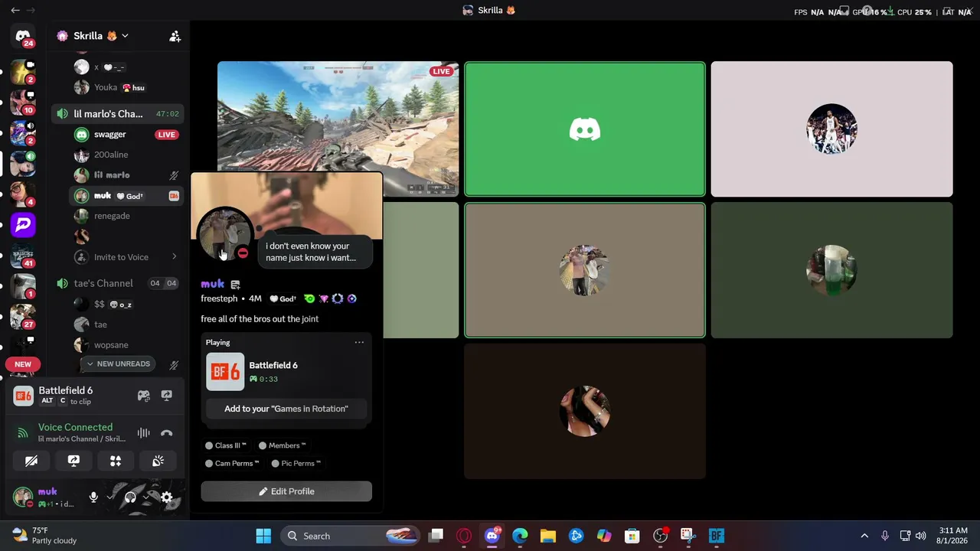Open Battlefield 6 game controller link icon

143,396
